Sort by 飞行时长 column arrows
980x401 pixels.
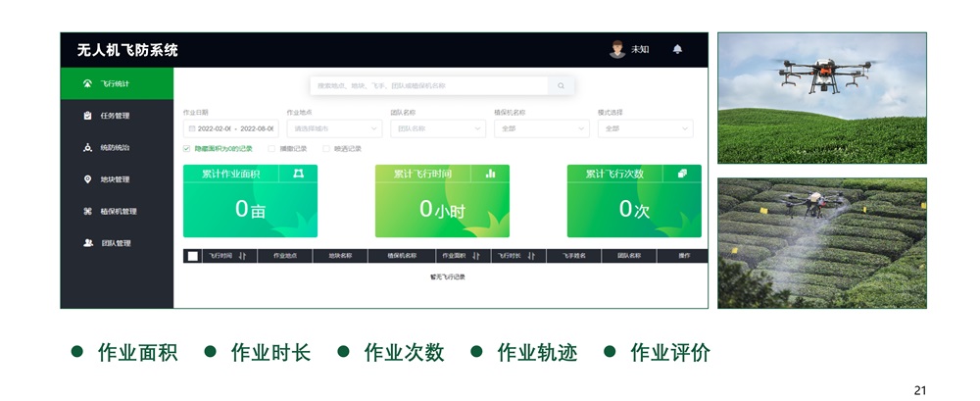tap(531, 256)
